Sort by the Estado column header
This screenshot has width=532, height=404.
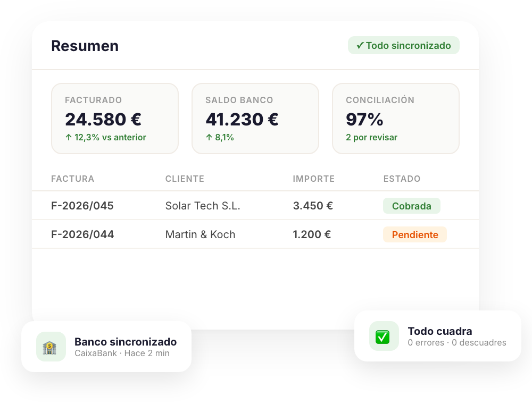point(402,179)
